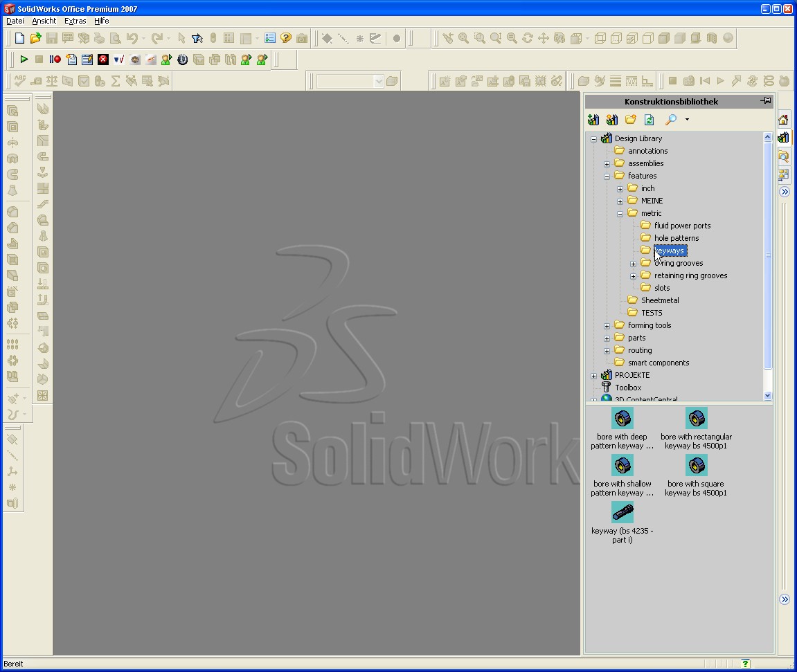Open search options dropdown arrow in library
The image size is (797, 672).
pos(687,119)
